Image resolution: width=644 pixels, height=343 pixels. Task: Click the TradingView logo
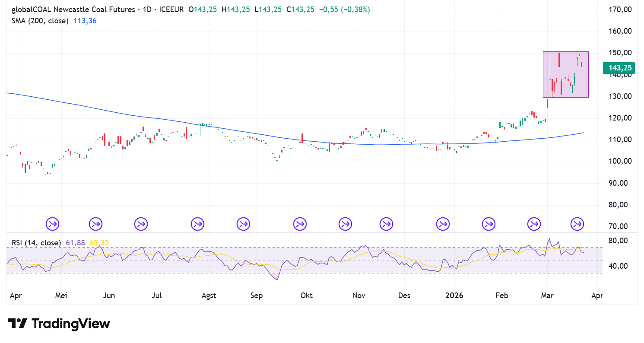coord(59,324)
